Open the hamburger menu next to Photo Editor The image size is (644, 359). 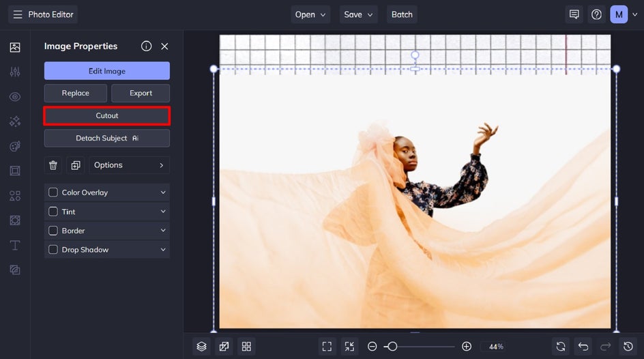17,14
